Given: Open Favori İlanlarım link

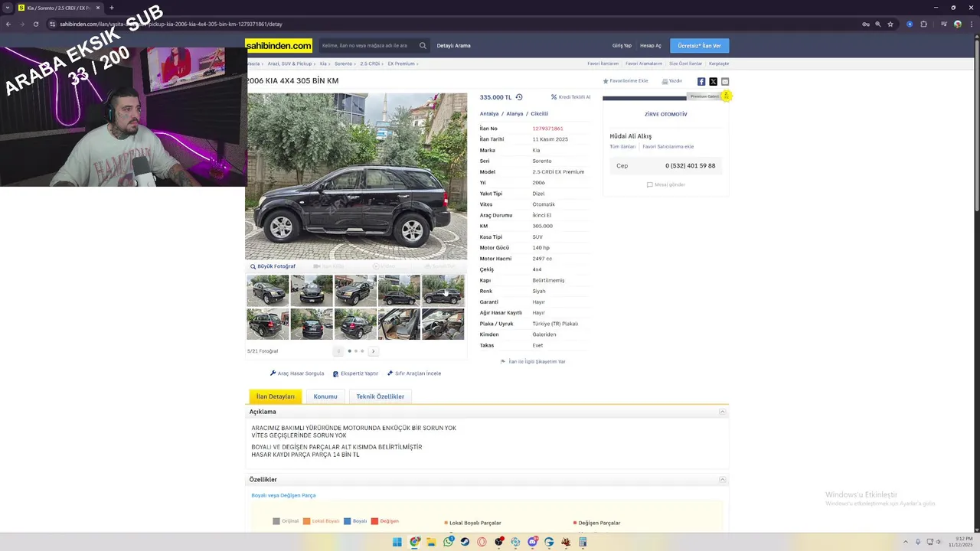Looking at the screenshot, I should tap(603, 64).
